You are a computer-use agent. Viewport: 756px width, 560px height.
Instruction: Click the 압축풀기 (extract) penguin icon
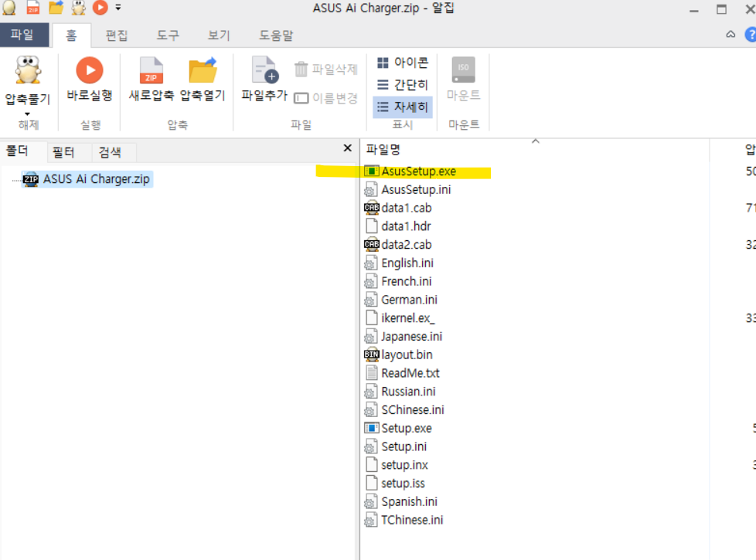tap(28, 70)
